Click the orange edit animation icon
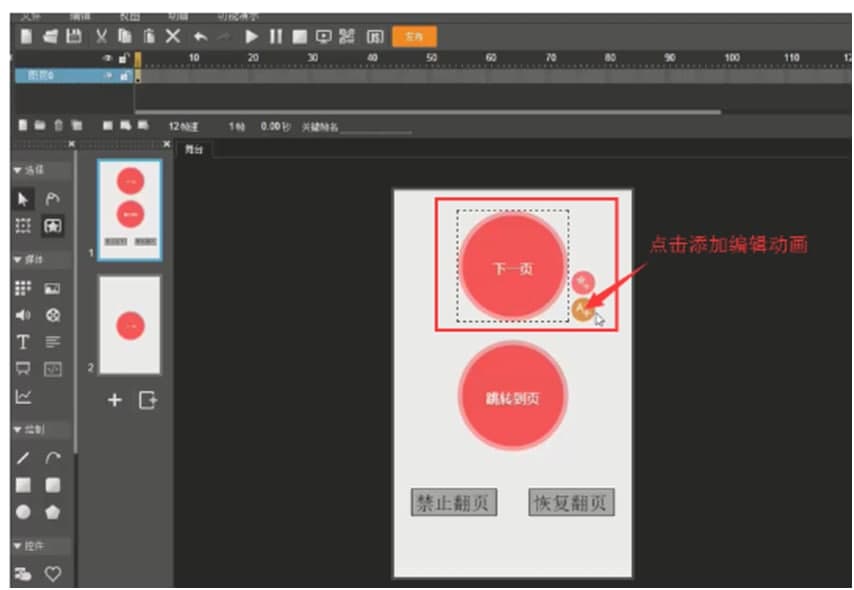 (584, 310)
